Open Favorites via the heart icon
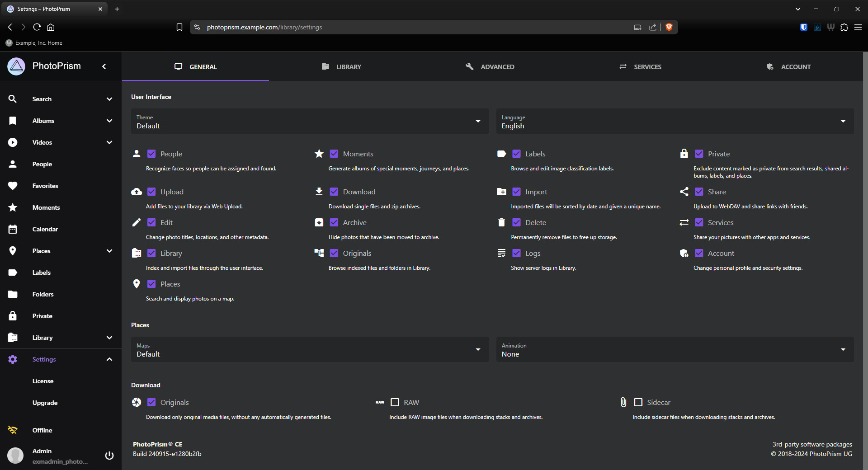Image resolution: width=868 pixels, height=470 pixels. (x=13, y=186)
